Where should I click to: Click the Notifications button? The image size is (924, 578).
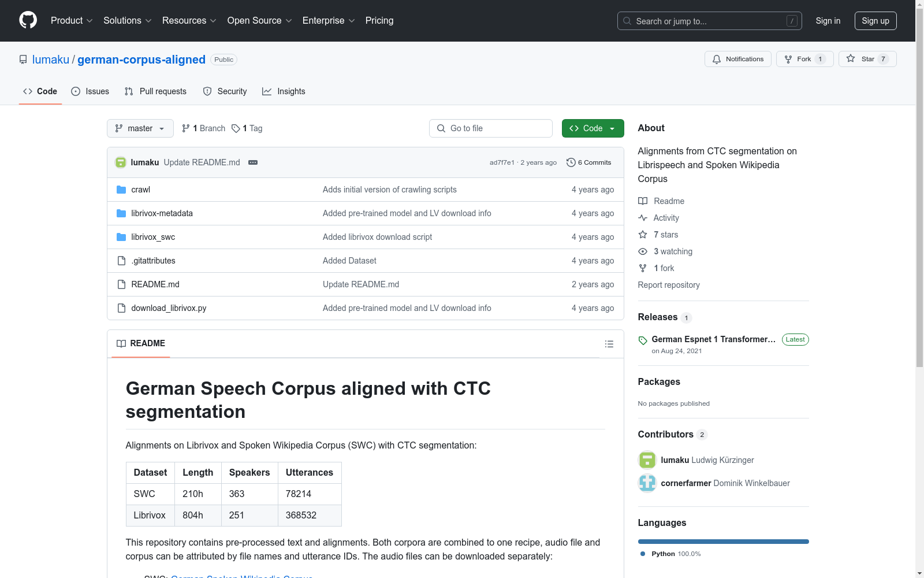pyautogui.click(x=738, y=59)
